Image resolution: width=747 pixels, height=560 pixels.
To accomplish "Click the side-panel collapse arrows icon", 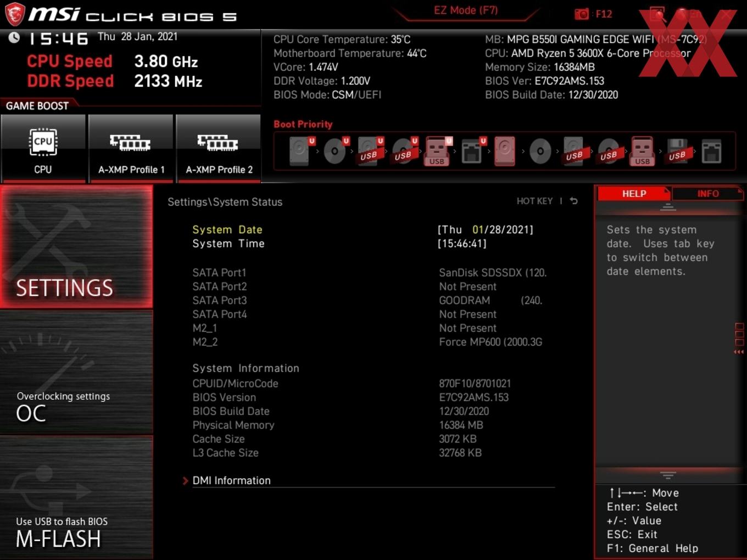I will (739, 352).
